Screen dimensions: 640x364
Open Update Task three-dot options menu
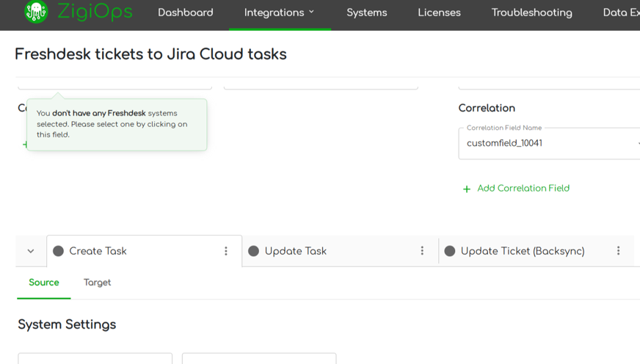(422, 251)
